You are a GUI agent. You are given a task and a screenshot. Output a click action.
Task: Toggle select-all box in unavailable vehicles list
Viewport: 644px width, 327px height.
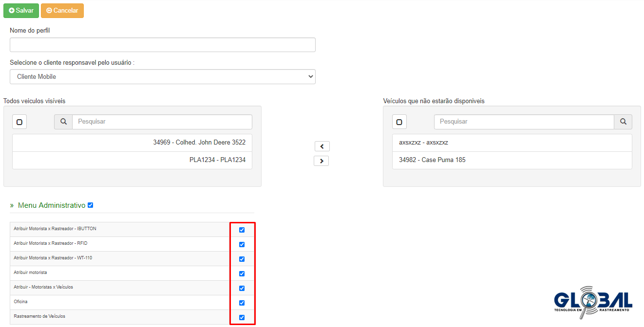(x=399, y=122)
